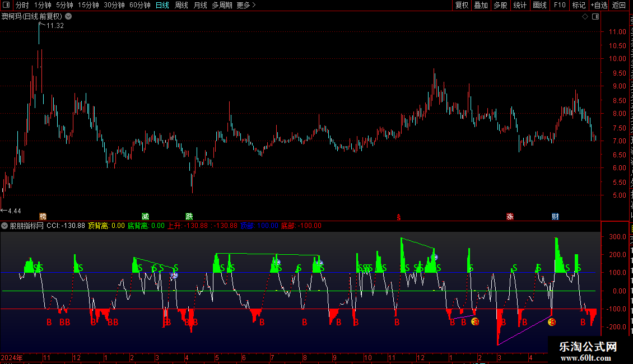Toggle the left sidebar panel icon
Screen dimensions: 633x364
pos(6,5)
